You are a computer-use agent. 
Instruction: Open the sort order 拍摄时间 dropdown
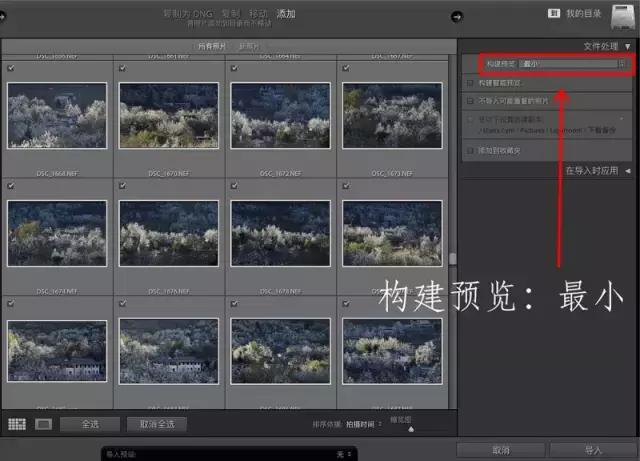click(x=364, y=424)
